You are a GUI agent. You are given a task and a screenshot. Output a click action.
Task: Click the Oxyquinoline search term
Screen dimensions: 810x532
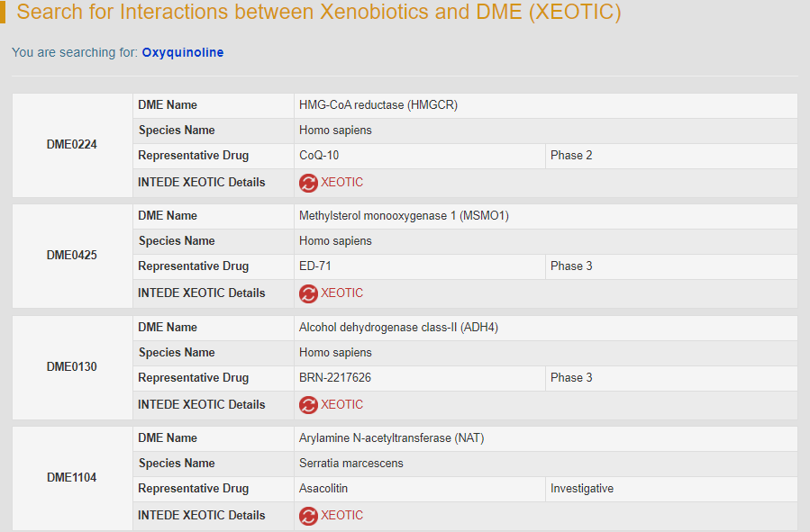pyautogui.click(x=182, y=52)
